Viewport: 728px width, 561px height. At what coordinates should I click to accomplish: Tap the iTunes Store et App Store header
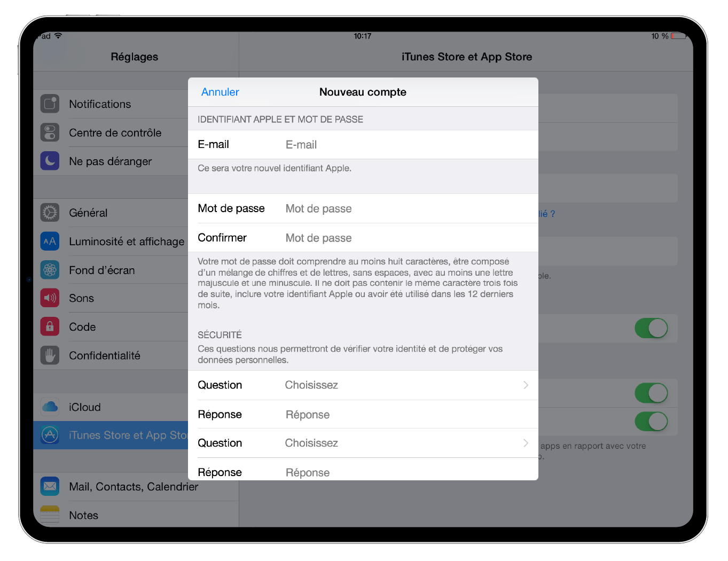(x=467, y=57)
